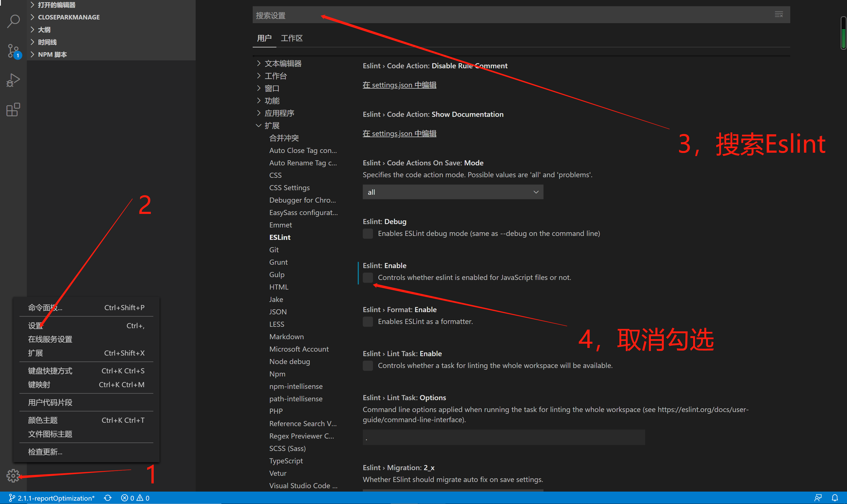This screenshot has height=504, width=847.
Task: Choose 命令面板 from the manage menu
Action: coord(86,308)
